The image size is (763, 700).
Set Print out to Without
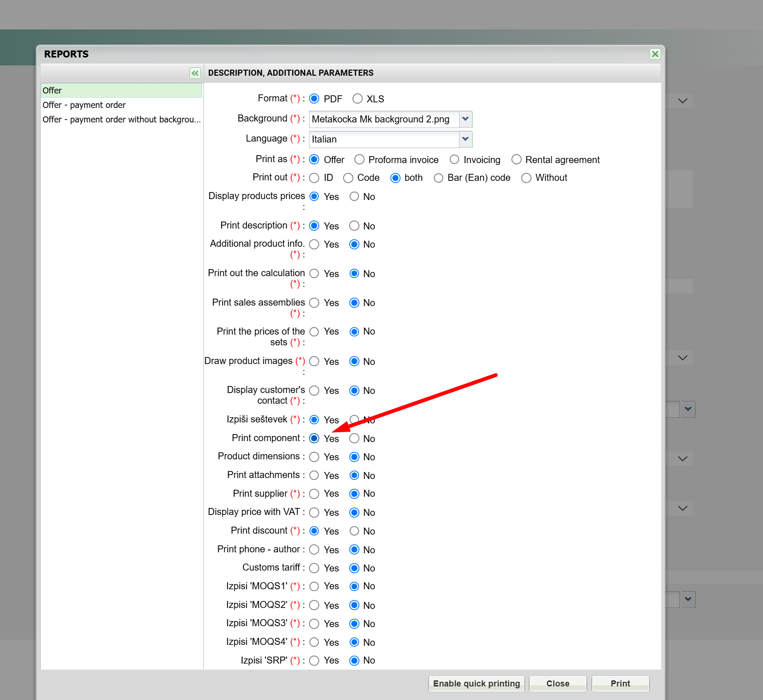coord(526,178)
